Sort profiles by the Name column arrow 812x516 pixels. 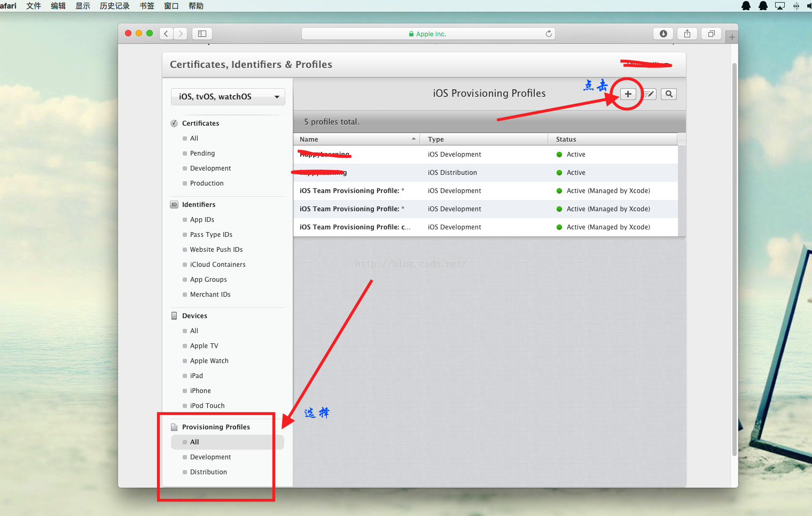point(413,139)
